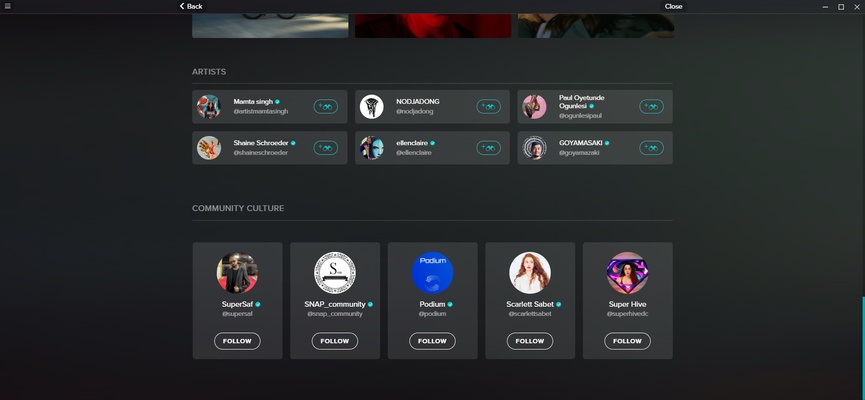Open the Super Hive profile picture

[x=627, y=273]
